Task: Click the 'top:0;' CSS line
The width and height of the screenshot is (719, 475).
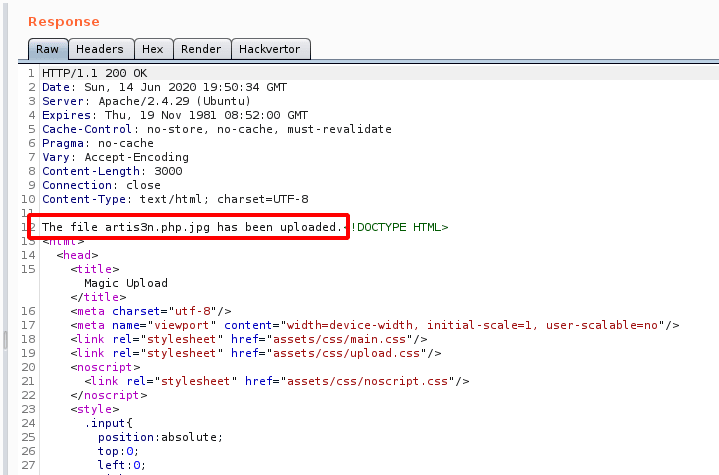Action: click(x=118, y=451)
